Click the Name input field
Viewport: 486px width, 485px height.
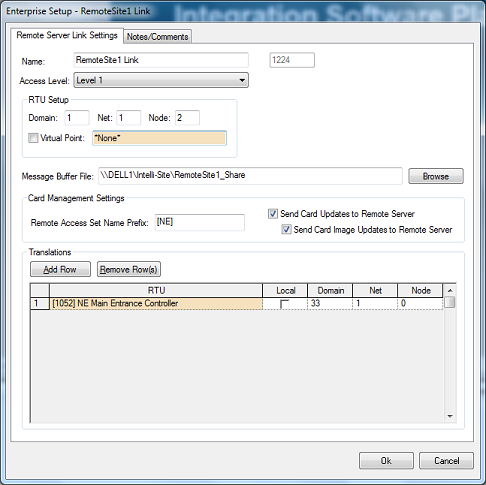coord(161,60)
